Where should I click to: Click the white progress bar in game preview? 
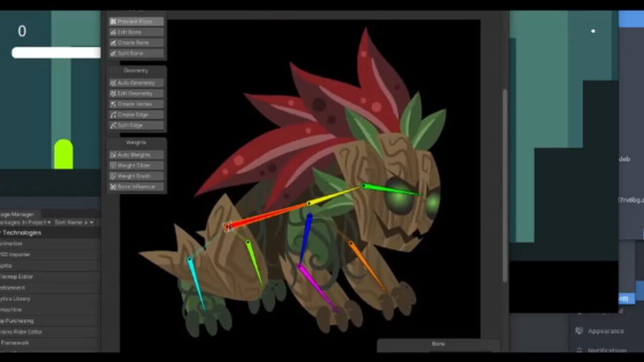tap(56, 52)
